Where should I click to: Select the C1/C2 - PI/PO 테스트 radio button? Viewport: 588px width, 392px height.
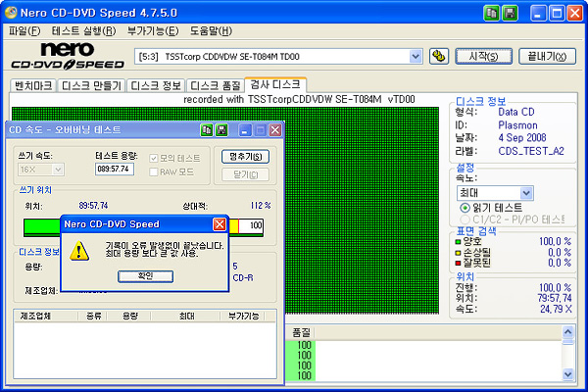click(465, 220)
